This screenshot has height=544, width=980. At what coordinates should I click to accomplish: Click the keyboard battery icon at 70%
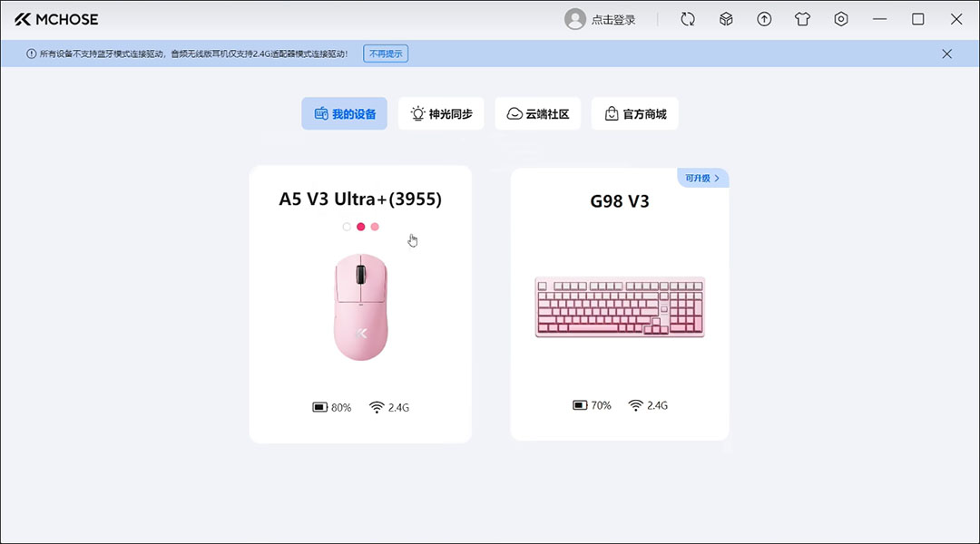pos(580,405)
